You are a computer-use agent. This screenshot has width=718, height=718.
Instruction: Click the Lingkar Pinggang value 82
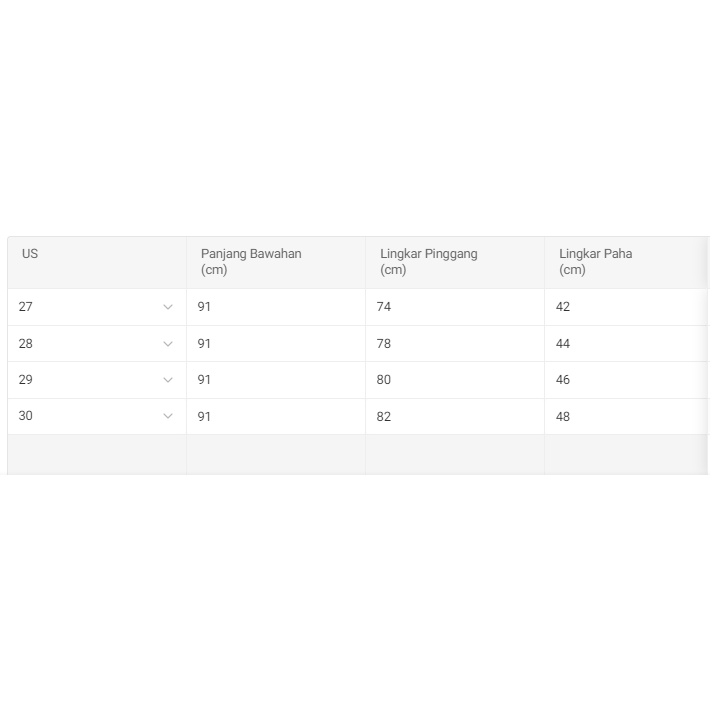[x=384, y=416]
